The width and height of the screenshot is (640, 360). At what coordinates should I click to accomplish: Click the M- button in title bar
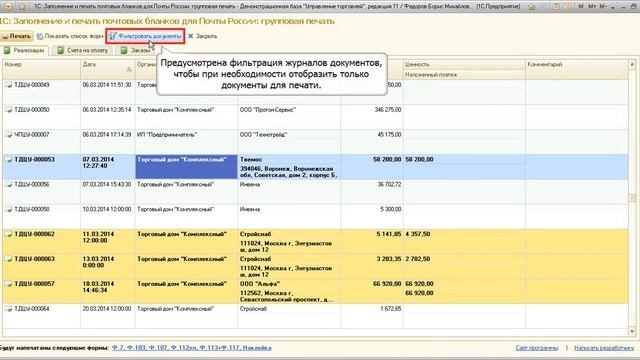(x=603, y=7)
